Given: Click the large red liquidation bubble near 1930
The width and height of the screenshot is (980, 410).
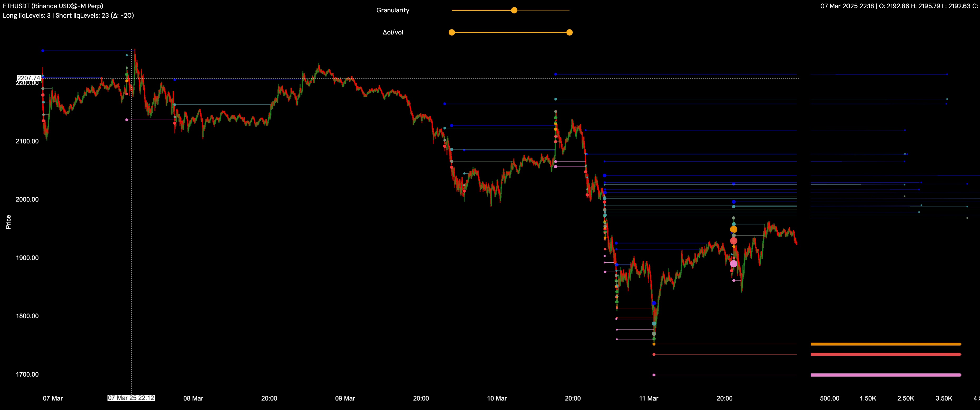Looking at the screenshot, I should 733,241.
